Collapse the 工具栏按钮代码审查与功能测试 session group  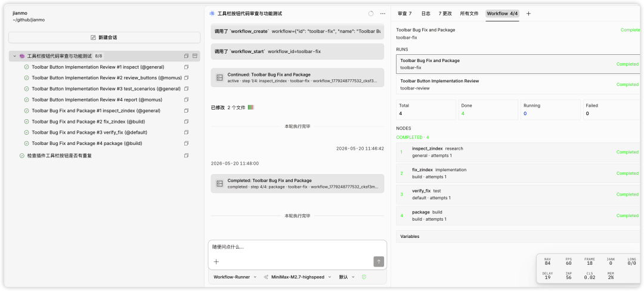click(15, 56)
